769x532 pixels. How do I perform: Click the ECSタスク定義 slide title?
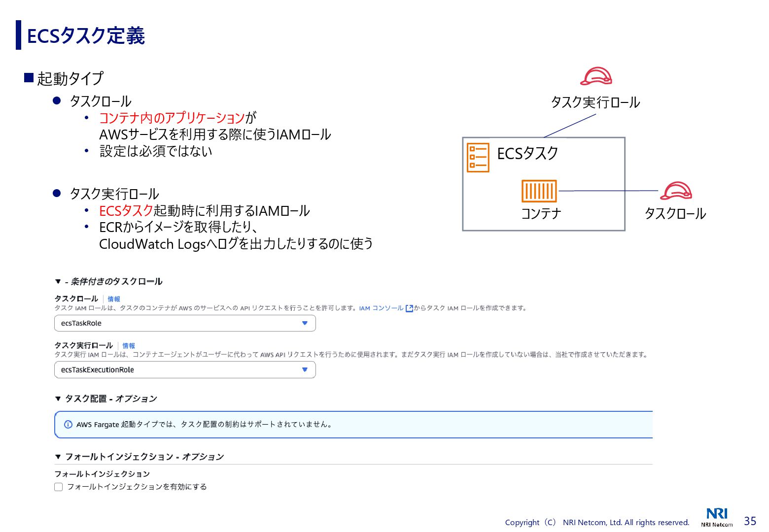pos(86,35)
